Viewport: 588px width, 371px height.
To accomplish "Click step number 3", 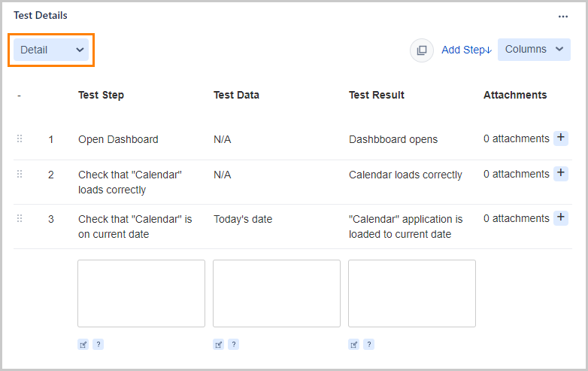I will [50, 219].
